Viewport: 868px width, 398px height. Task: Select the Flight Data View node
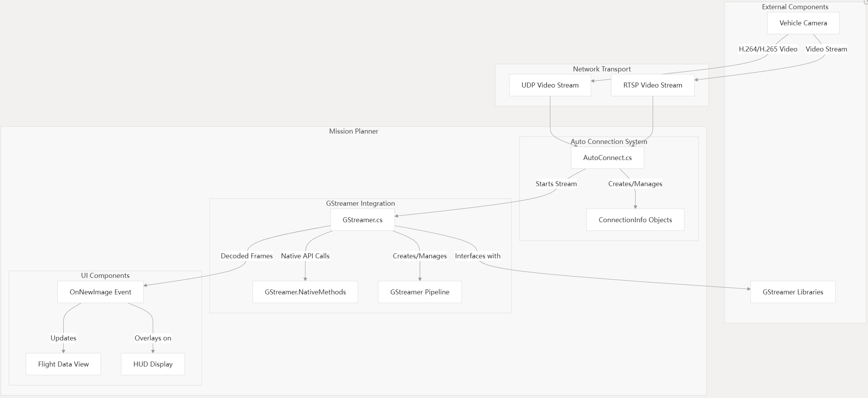point(63,364)
